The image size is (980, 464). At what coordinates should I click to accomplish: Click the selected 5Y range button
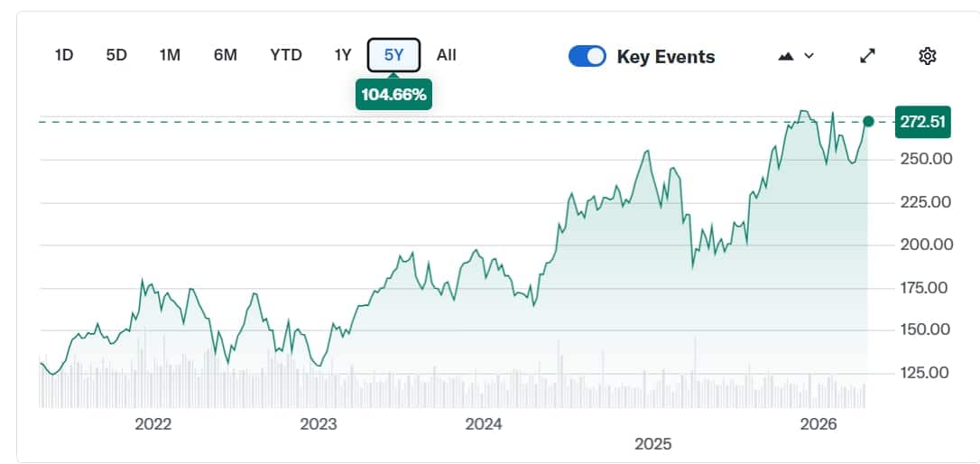394,55
